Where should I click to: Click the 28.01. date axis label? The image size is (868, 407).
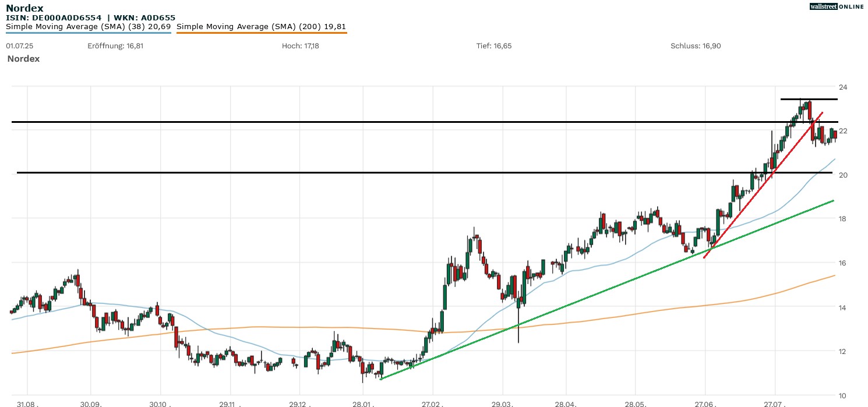362,404
